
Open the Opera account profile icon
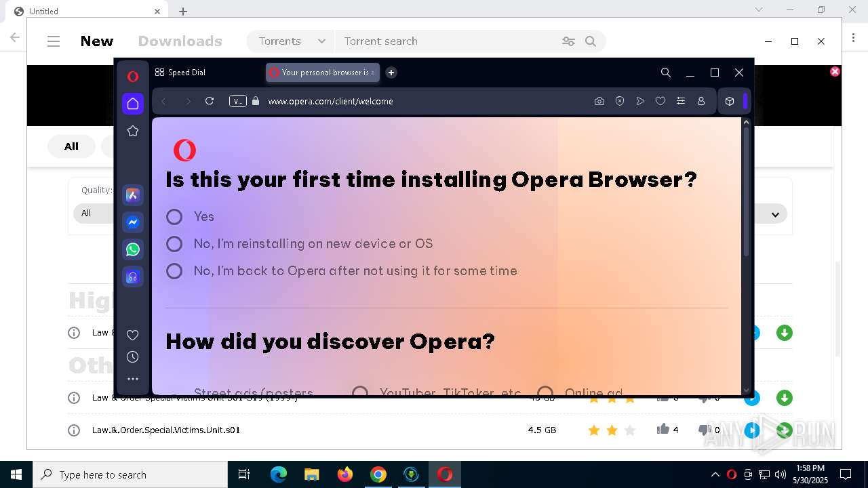point(701,101)
